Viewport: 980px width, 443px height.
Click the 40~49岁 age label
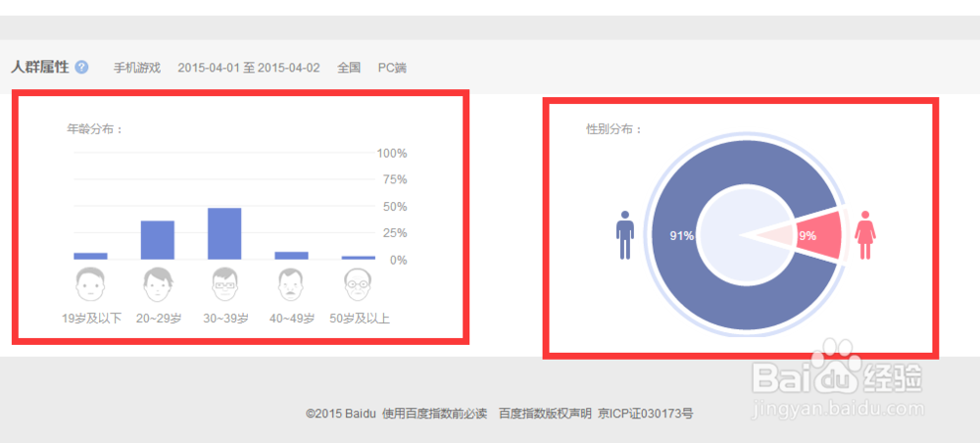coord(292,319)
